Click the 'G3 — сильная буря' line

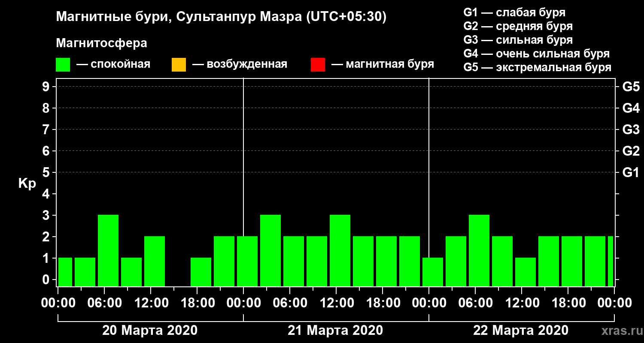tap(518, 40)
